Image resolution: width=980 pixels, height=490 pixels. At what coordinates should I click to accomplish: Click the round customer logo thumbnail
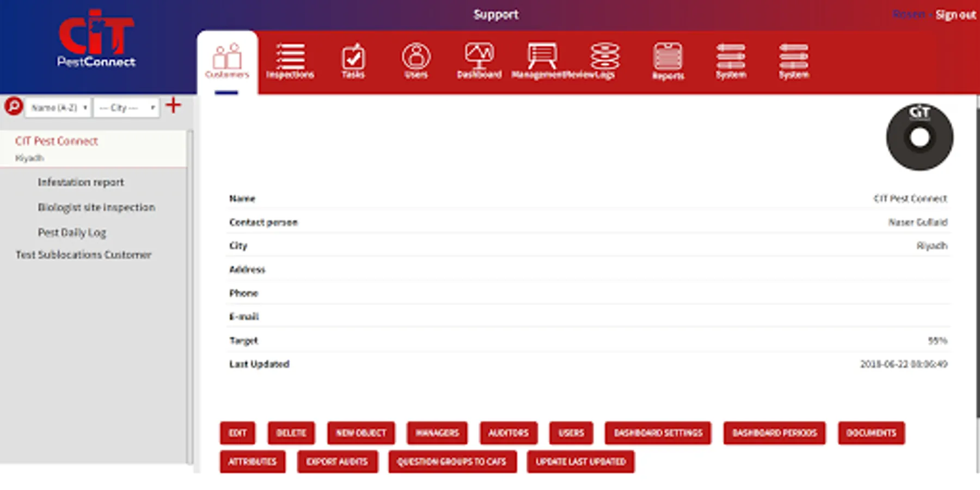point(920,137)
